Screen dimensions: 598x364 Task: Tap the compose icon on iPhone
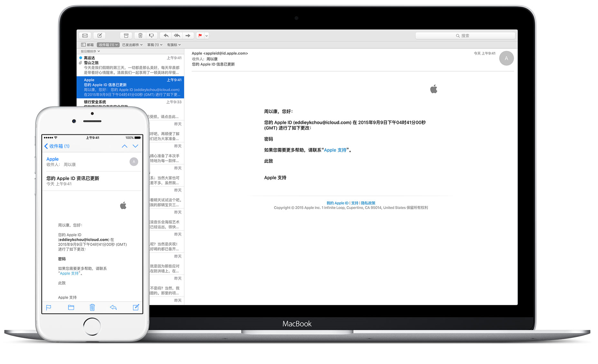point(136,308)
